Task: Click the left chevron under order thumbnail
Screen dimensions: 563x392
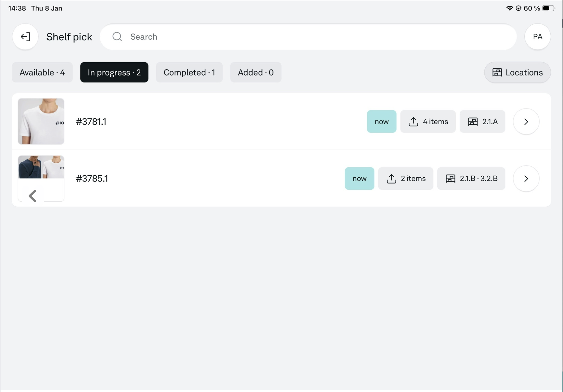Action: pyautogui.click(x=32, y=196)
